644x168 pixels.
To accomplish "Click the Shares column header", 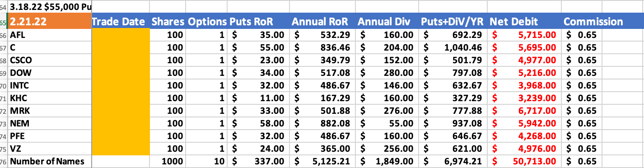I will [168, 22].
